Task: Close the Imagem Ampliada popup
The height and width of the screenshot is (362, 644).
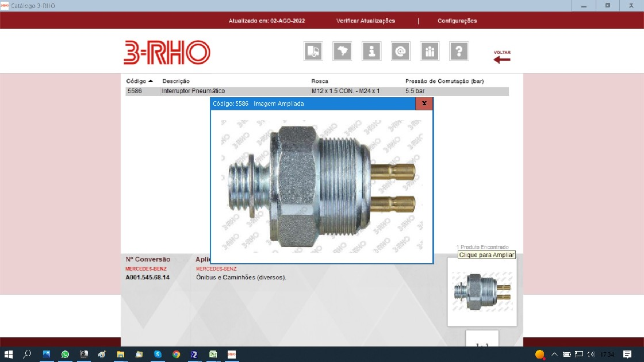Action: pyautogui.click(x=424, y=103)
